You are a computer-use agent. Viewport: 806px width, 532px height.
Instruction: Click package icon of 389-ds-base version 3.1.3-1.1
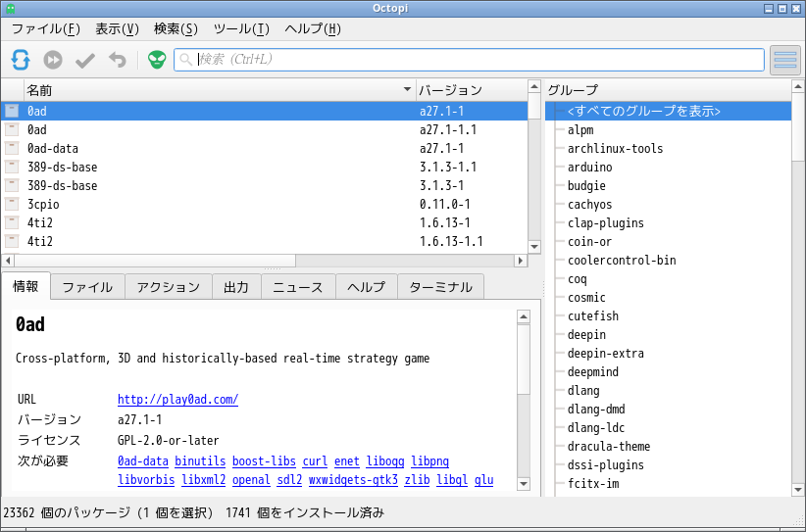[x=12, y=167]
